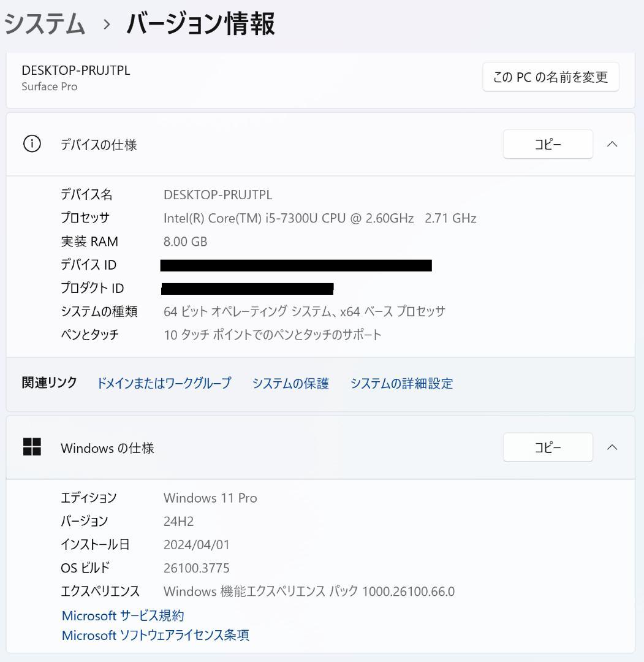This screenshot has height=662, width=644.
Task: Select the Windows 11 Pro edition text
Action: (x=210, y=498)
